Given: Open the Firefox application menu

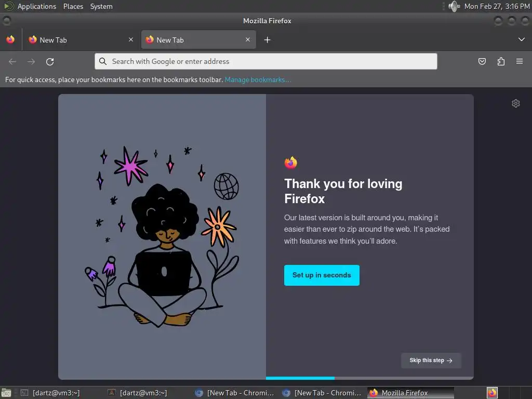Looking at the screenshot, I should (520, 61).
